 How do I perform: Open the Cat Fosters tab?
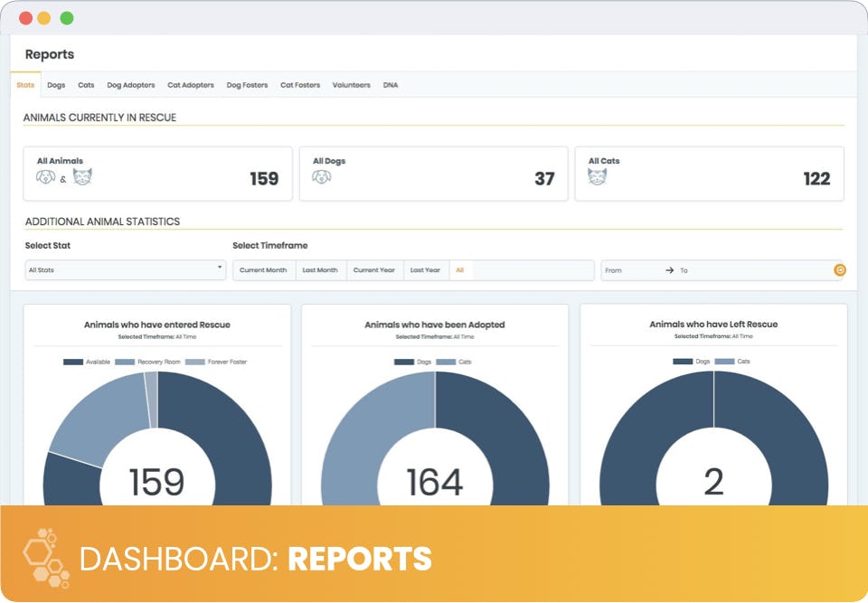coord(300,85)
